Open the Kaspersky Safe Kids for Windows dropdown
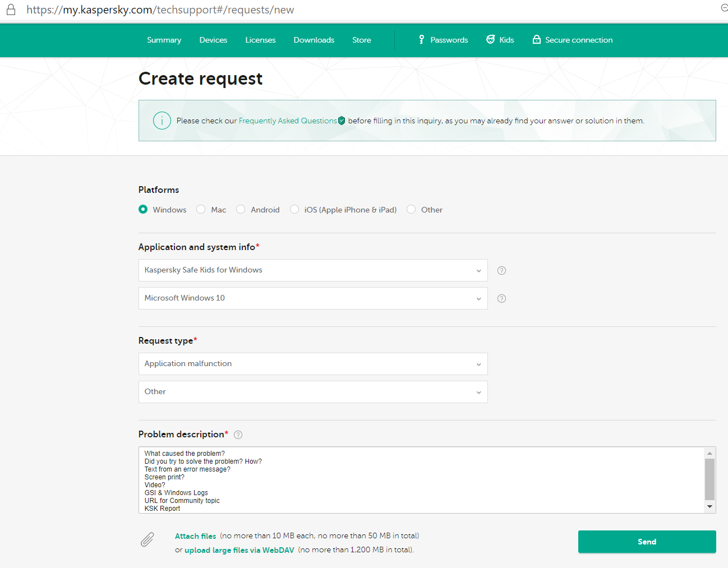 [x=313, y=270]
